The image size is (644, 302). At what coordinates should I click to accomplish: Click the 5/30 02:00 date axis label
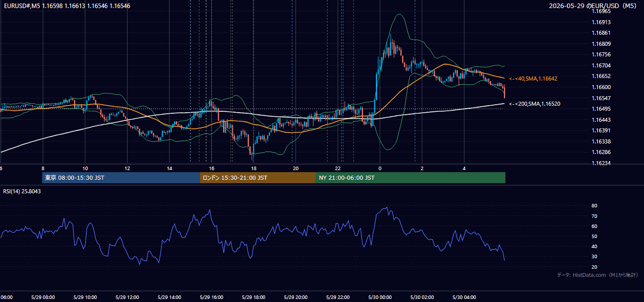(422, 297)
